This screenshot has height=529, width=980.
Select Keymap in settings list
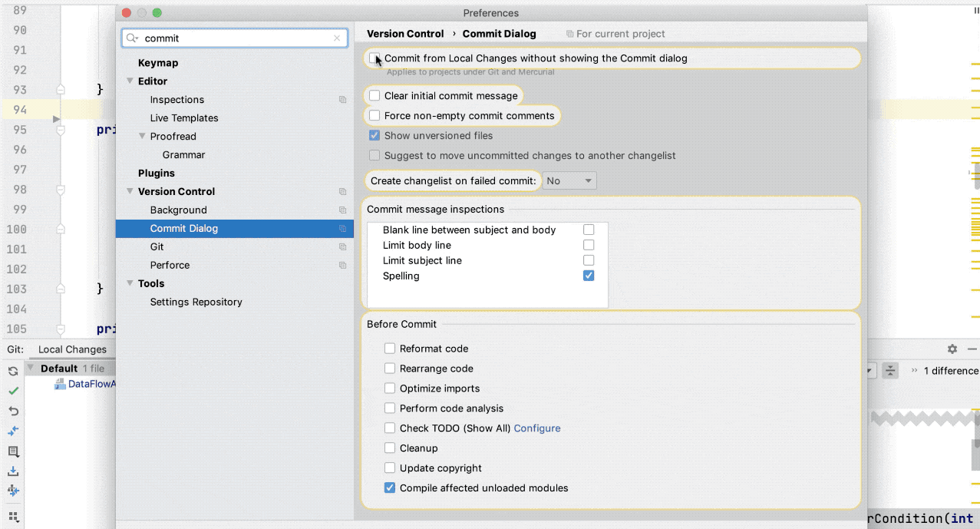[158, 63]
